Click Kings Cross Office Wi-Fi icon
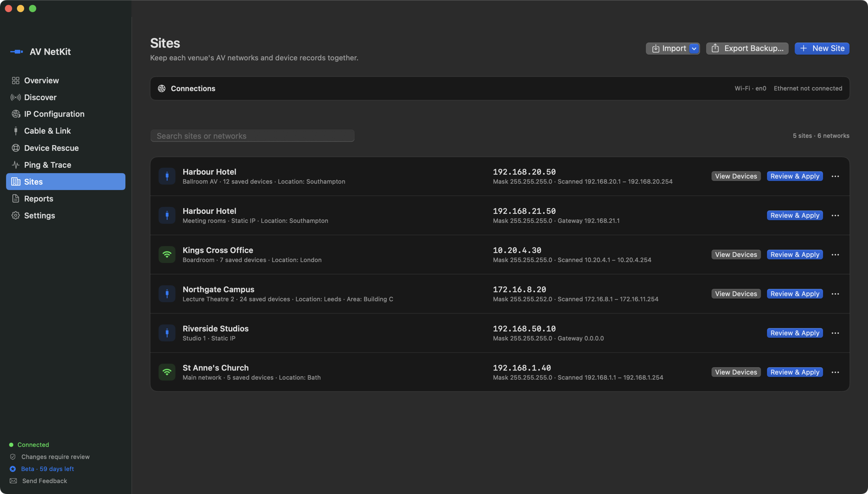The height and width of the screenshot is (494, 868). click(167, 254)
